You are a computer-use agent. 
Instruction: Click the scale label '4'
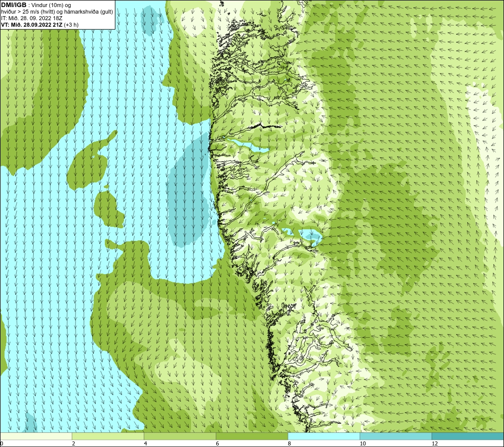[146, 443]
